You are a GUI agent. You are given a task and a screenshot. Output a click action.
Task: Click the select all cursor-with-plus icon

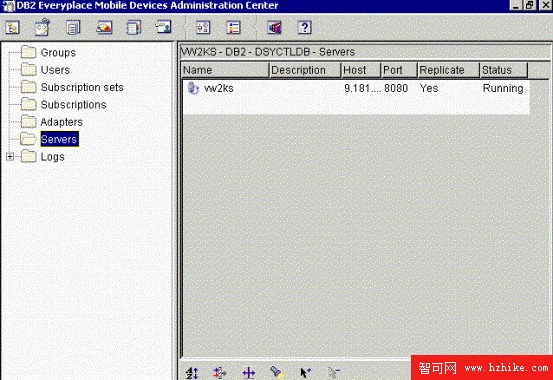pos(305,373)
